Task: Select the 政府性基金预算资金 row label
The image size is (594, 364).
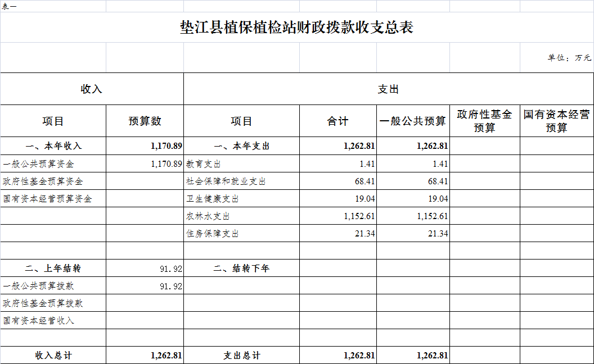Action: tap(43, 181)
